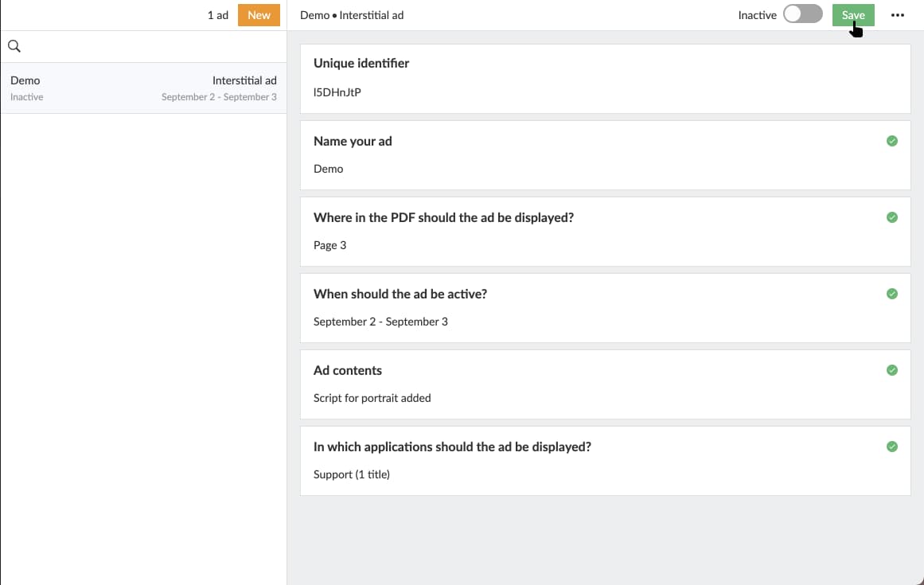This screenshot has height=585, width=924.
Task: Expand the Name your ad section
Action: [353, 141]
